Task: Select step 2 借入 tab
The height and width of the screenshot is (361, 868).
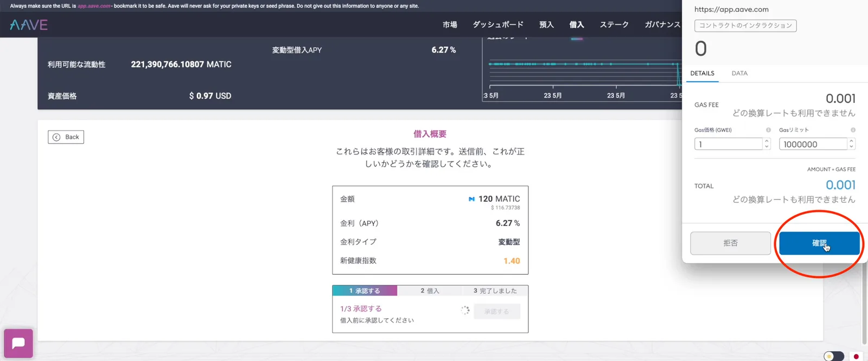Action: 430,291
